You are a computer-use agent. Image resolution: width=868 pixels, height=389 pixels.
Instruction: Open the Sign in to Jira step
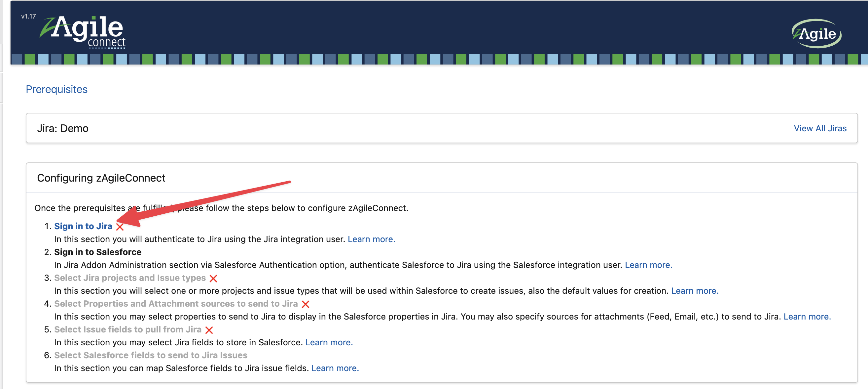(x=83, y=226)
